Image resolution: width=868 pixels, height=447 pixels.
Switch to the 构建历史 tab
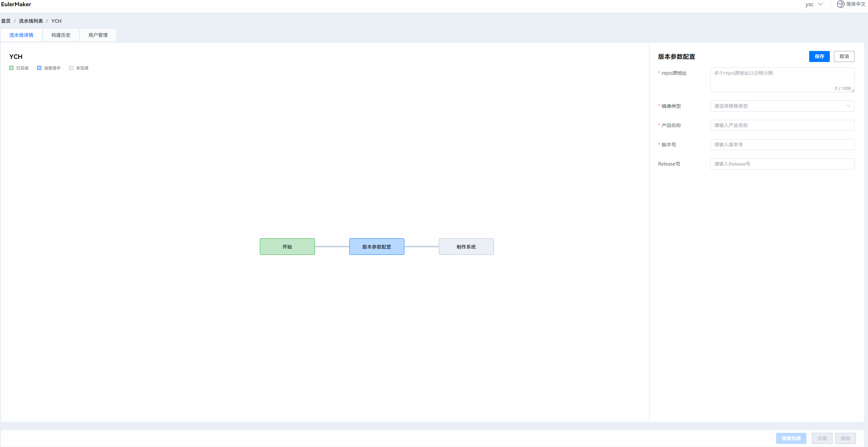pyautogui.click(x=61, y=35)
